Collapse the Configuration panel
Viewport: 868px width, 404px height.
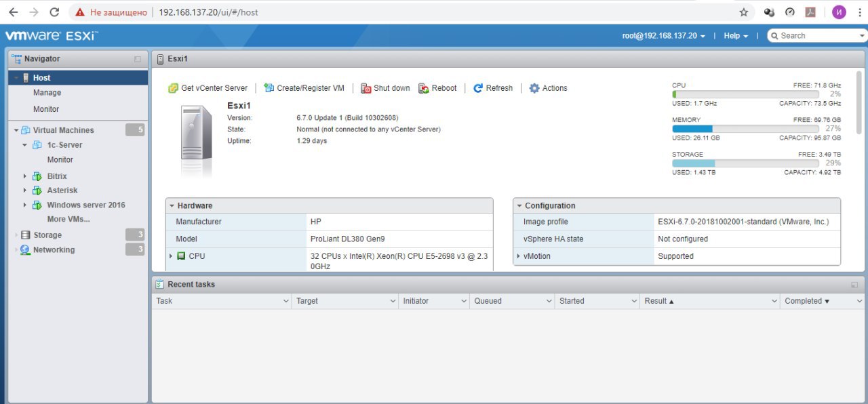tap(519, 206)
